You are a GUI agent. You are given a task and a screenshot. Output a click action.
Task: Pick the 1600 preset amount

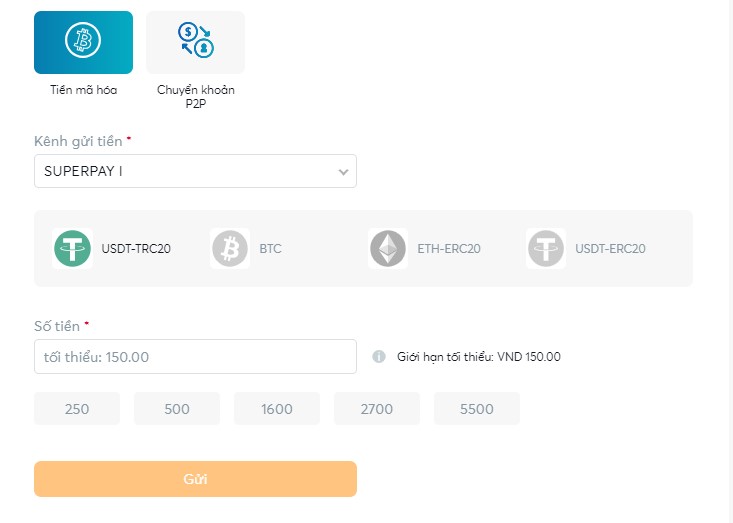point(277,409)
